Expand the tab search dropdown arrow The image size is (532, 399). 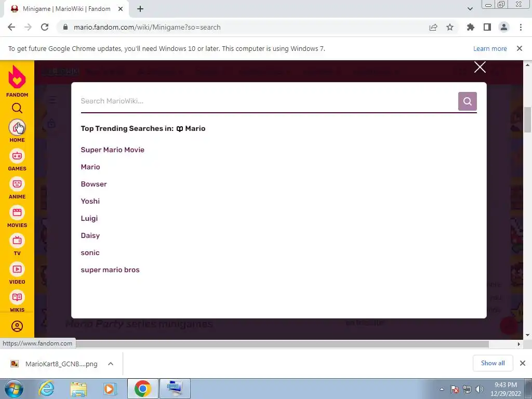coord(470,9)
